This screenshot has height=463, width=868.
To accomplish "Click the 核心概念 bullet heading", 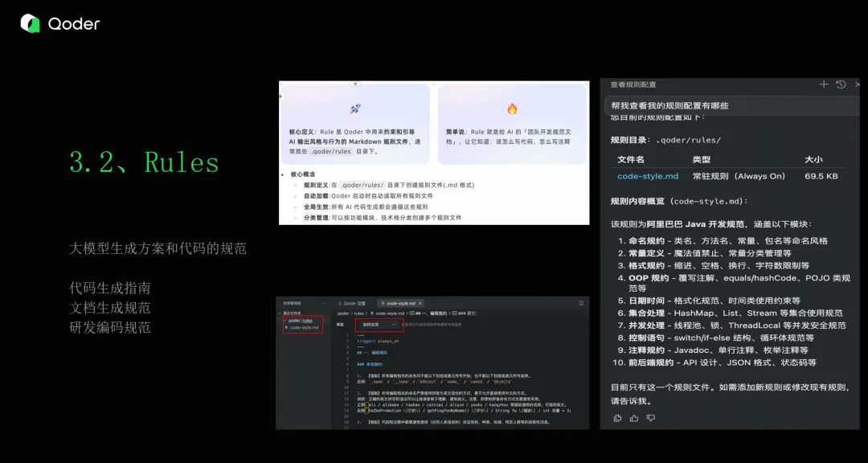I will pos(302,174).
